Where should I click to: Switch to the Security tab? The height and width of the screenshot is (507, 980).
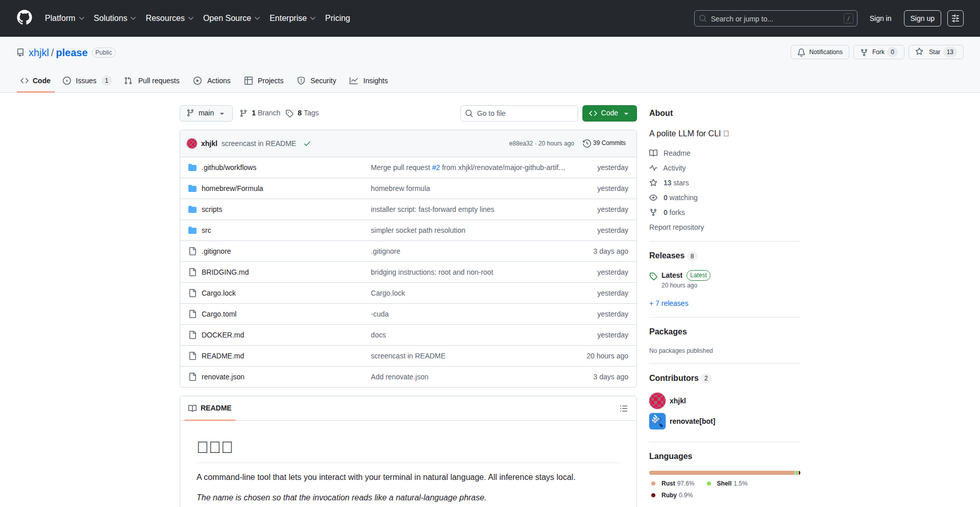[x=317, y=81]
